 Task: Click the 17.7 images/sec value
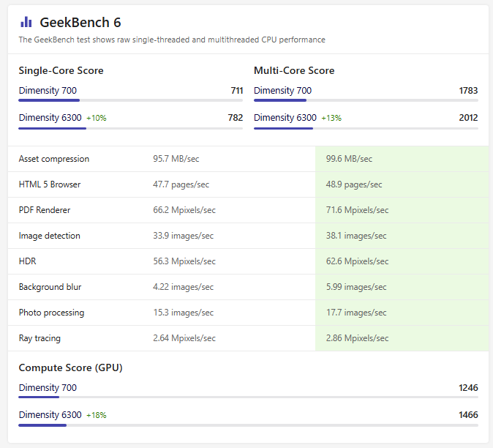(356, 313)
